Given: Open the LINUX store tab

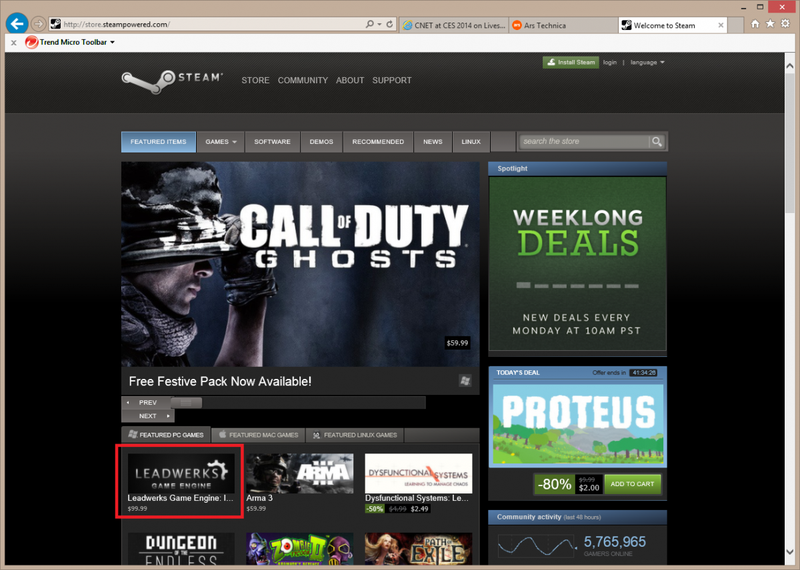Looking at the screenshot, I should (x=471, y=142).
